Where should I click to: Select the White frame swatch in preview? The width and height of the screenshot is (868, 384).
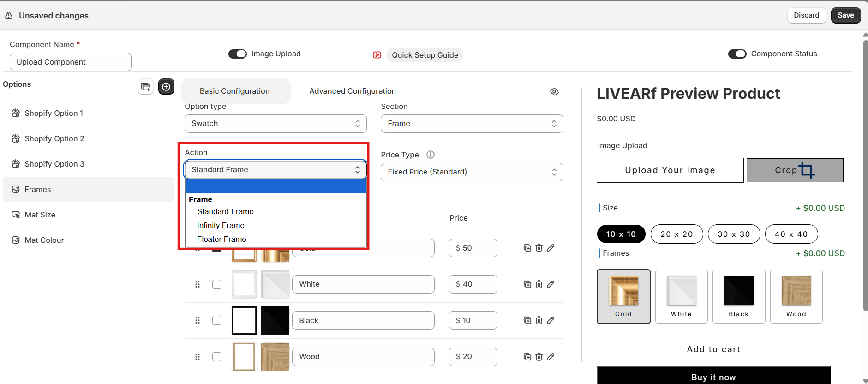[681, 296]
